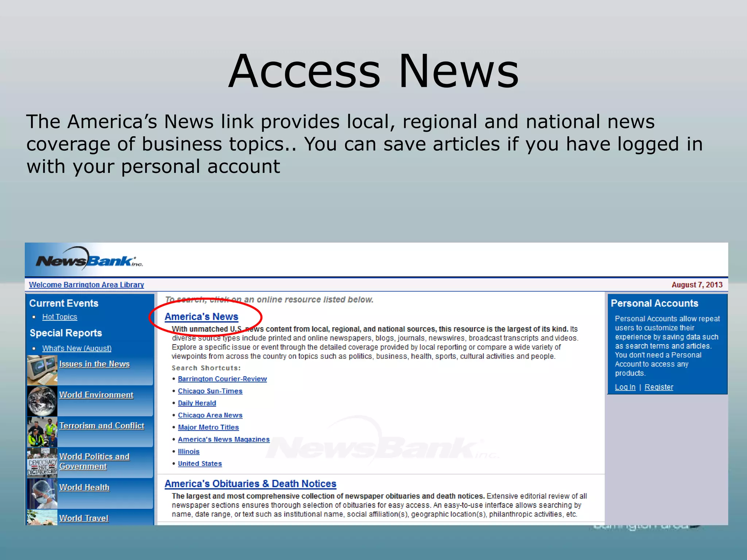Screen dimensions: 747x560
Task: Open What's New (August) link
Action: (x=77, y=348)
